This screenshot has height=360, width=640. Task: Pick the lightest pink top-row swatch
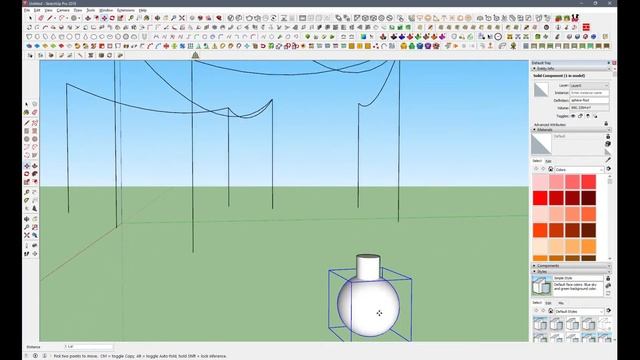540,182
